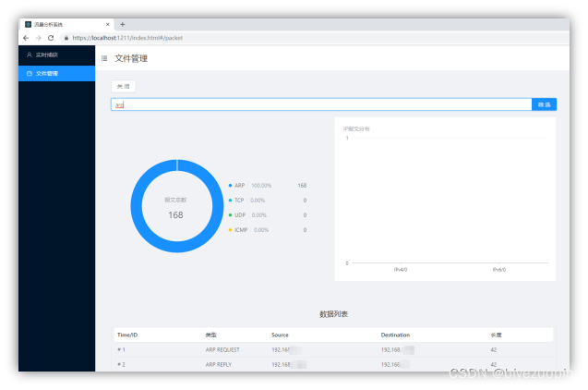The height and width of the screenshot is (390, 588).
Task: Open 实时捕获 in the sidebar
Action: point(56,55)
